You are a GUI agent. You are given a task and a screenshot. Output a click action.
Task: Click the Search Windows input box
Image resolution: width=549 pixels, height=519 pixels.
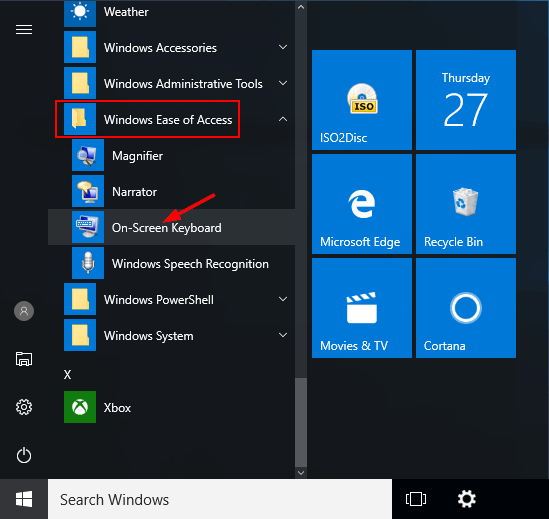pos(220,499)
